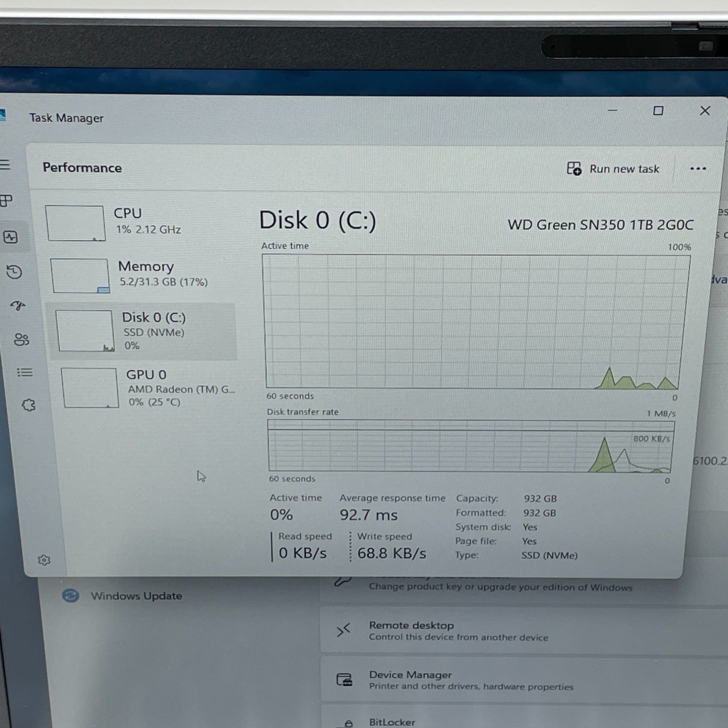This screenshot has width=728, height=728.
Task: Select Memory in the performance list
Action: point(143,275)
